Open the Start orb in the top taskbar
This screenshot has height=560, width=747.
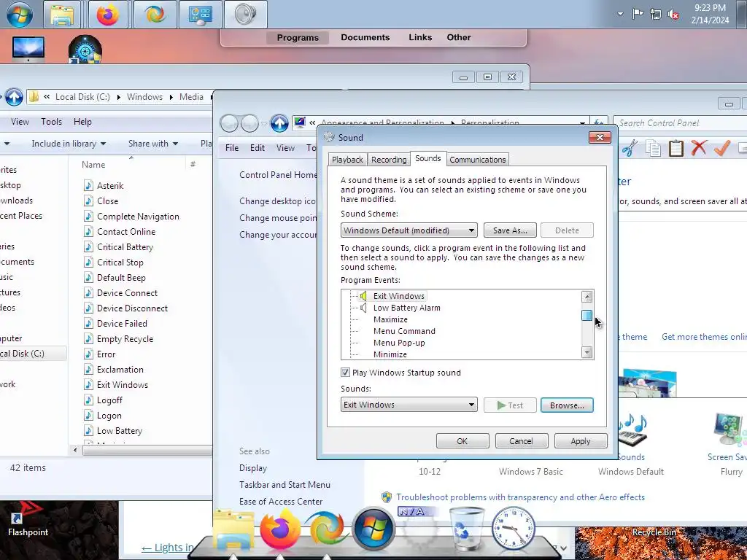(19, 14)
